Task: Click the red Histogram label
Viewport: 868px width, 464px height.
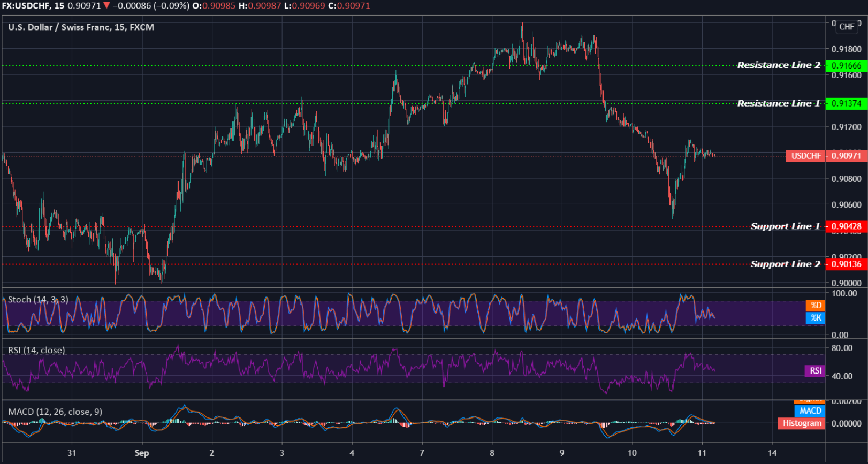Action: click(801, 423)
